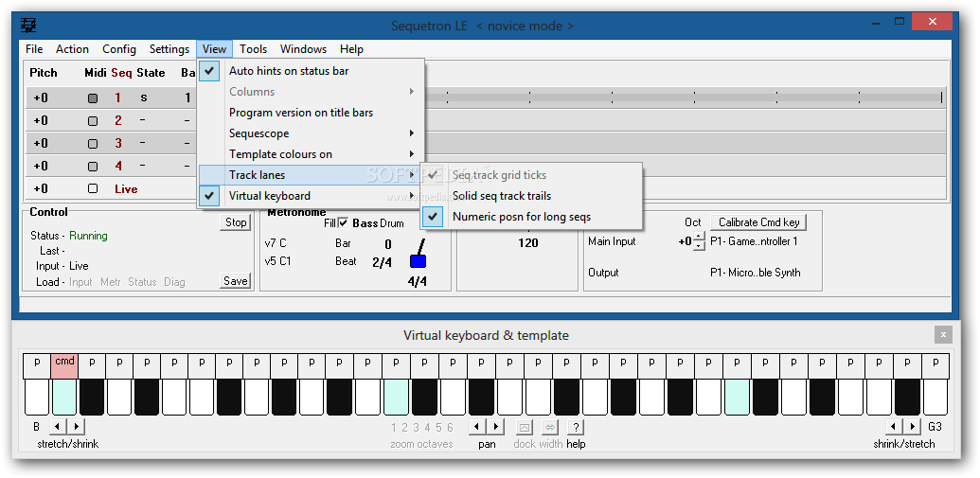Select sequence number 4
Screen dimensions: 980x478
pos(118,167)
